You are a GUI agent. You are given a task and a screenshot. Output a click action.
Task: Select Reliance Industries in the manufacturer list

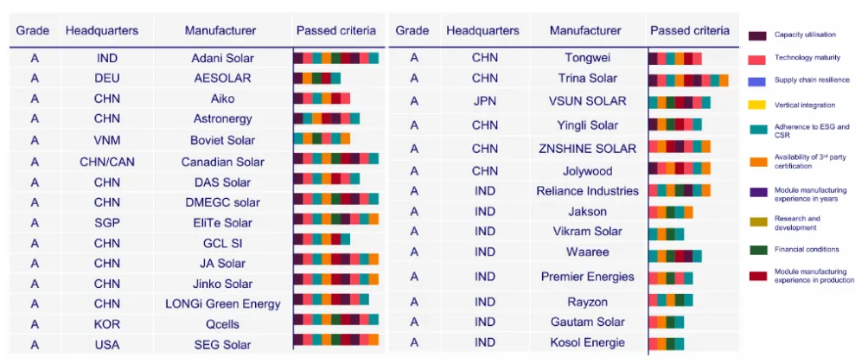pos(587,190)
